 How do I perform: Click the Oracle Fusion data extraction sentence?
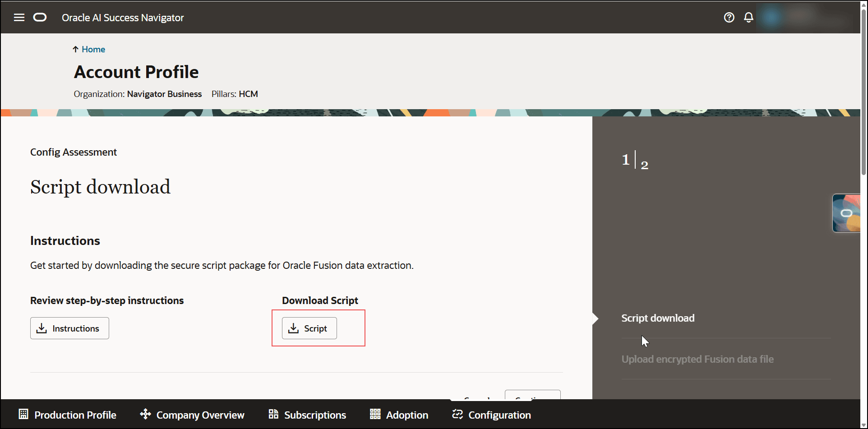[222, 265]
